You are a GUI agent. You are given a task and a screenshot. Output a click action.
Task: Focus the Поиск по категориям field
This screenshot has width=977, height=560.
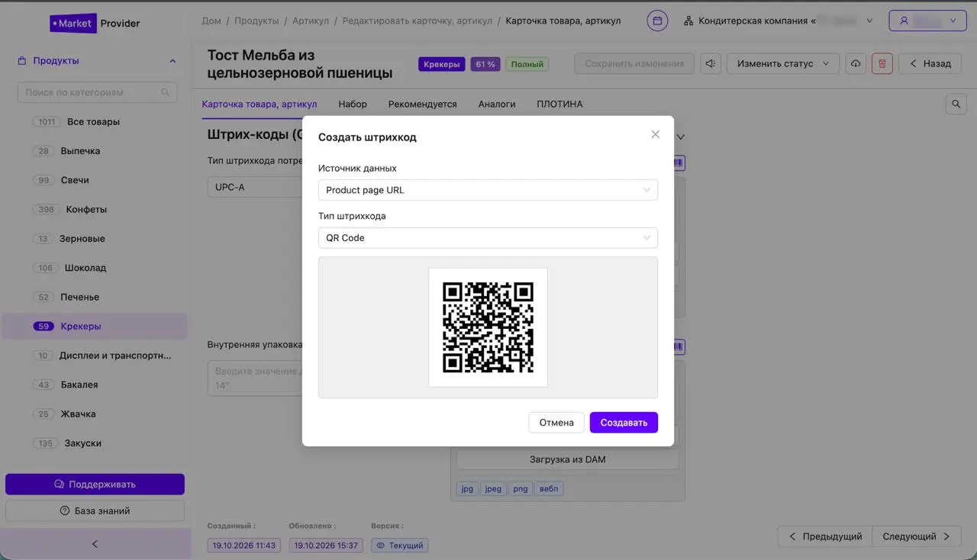pos(97,92)
